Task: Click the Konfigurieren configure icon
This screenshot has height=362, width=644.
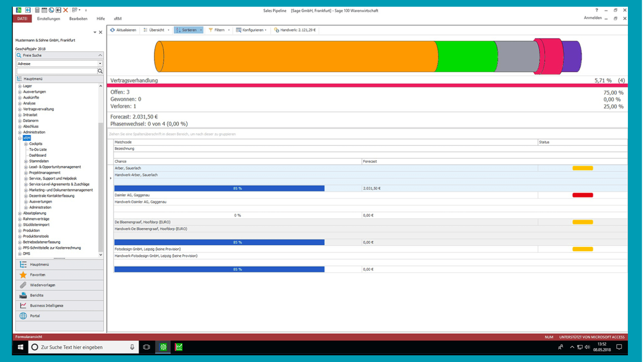Action: coord(238,30)
